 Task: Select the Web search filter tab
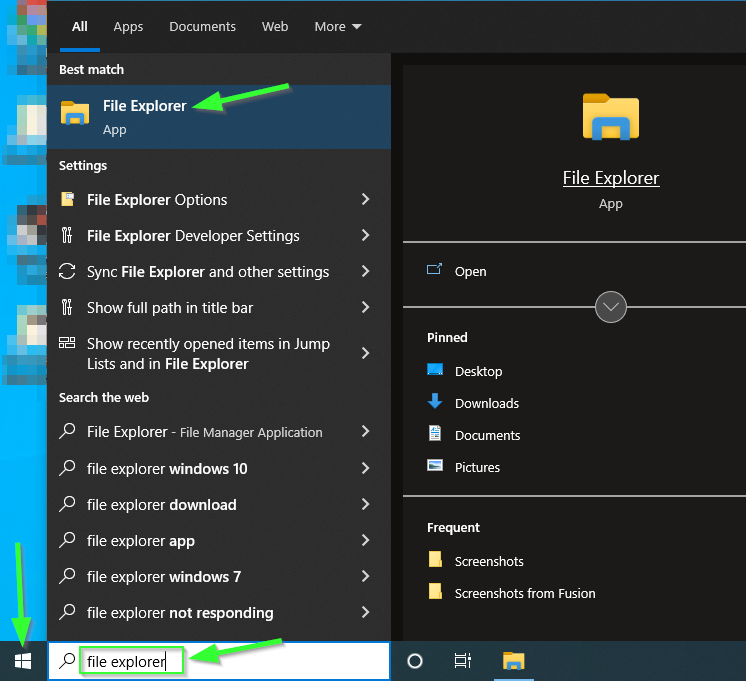(x=275, y=27)
